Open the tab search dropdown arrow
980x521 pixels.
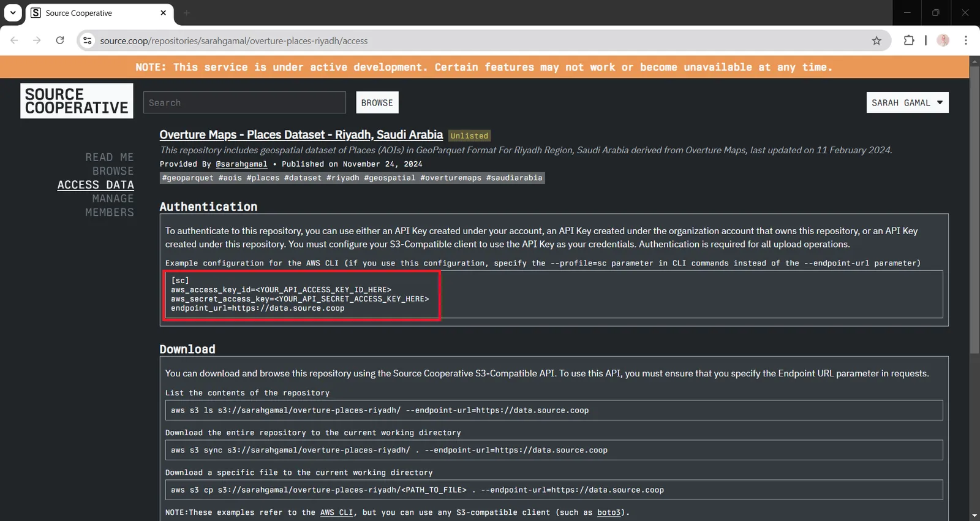[x=13, y=12]
